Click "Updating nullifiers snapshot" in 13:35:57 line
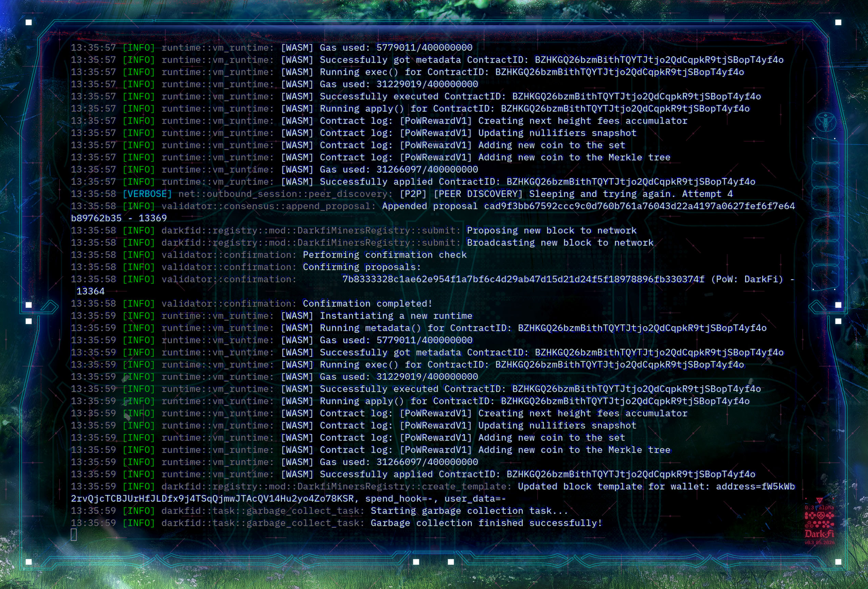Screen dimensions: 868x589 (x=557, y=133)
